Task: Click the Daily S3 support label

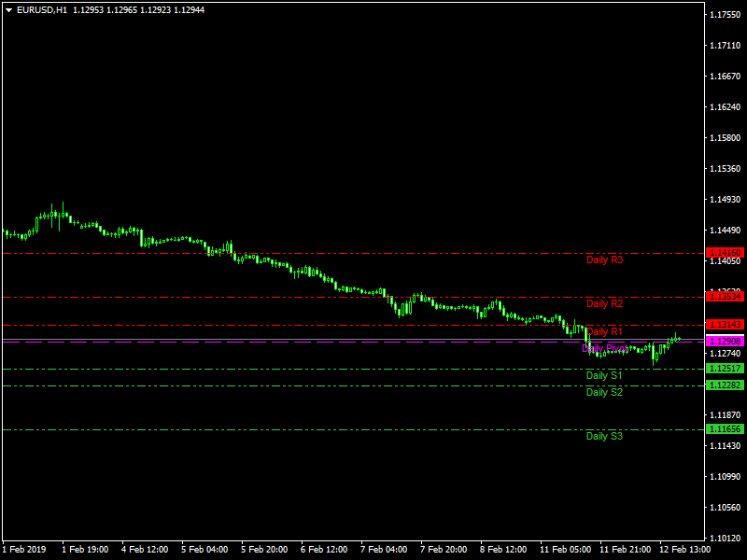Action: pos(604,436)
